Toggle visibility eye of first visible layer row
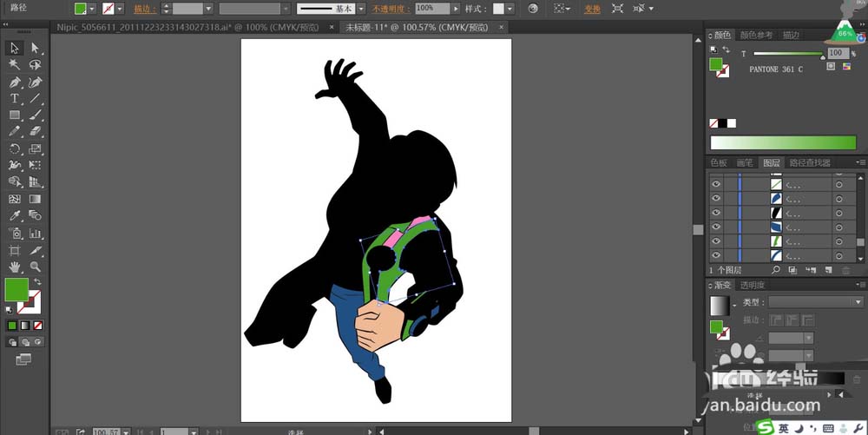Image resolution: width=868 pixels, height=435 pixels. [716, 184]
